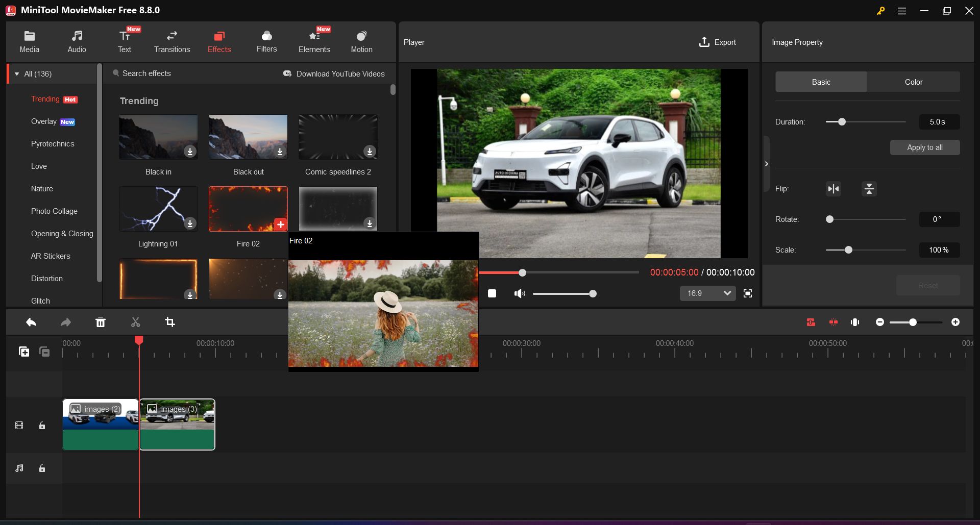
Task: Flip image horizontally
Action: pyautogui.click(x=834, y=189)
